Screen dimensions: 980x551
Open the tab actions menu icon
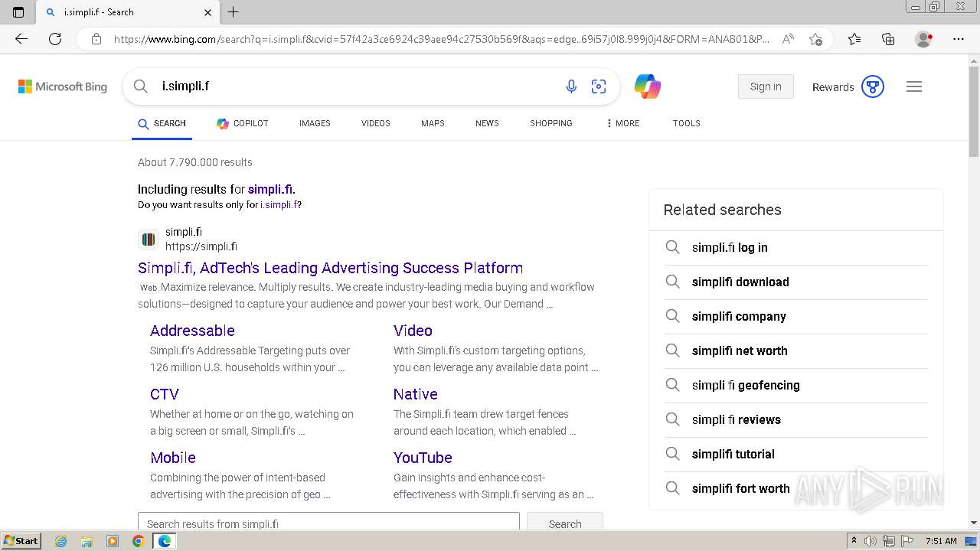[18, 12]
